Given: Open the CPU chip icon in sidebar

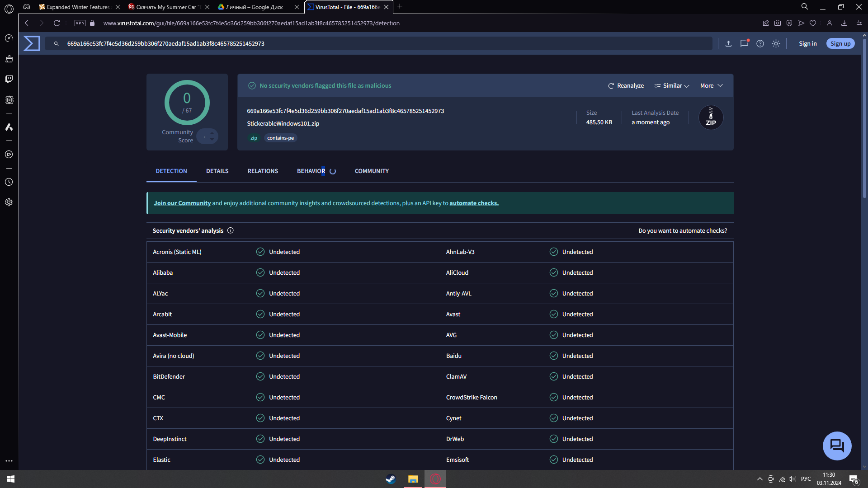Looking at the screenshot, I should pyautogui.click(x=9, y=100).
